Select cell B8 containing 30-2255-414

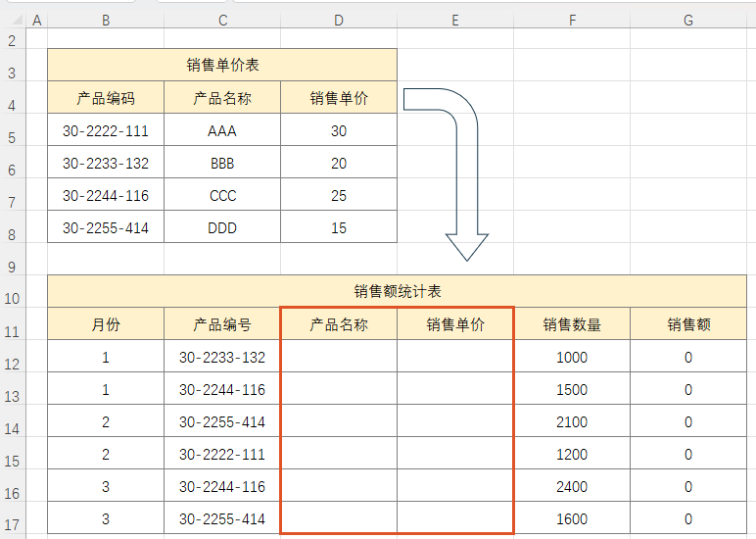pyautogui.click(x=106, y=227)
